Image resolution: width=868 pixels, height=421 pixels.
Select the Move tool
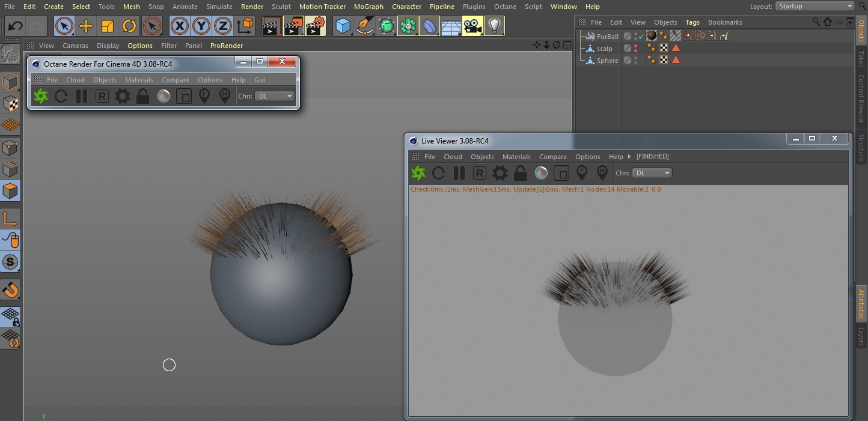[86, 26]
